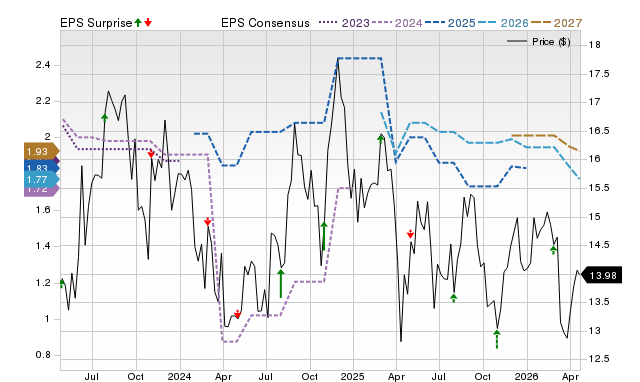The height and width of the screenshot is (382, 640).
Task: Click the 2024 label on the time axis
Action: pos(180,376)
